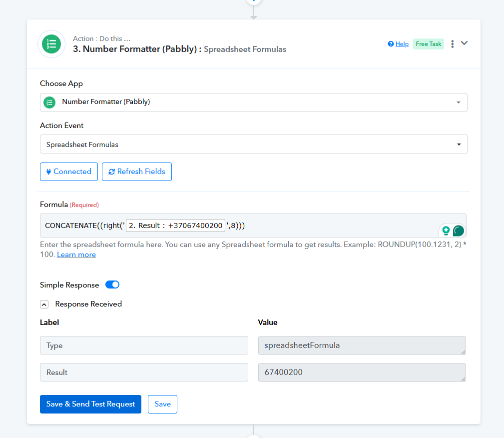Image resolution: width=504 pixels, height=438 pixels.
Task: Collapse the step with the header chevron
Action: (464, 43)
